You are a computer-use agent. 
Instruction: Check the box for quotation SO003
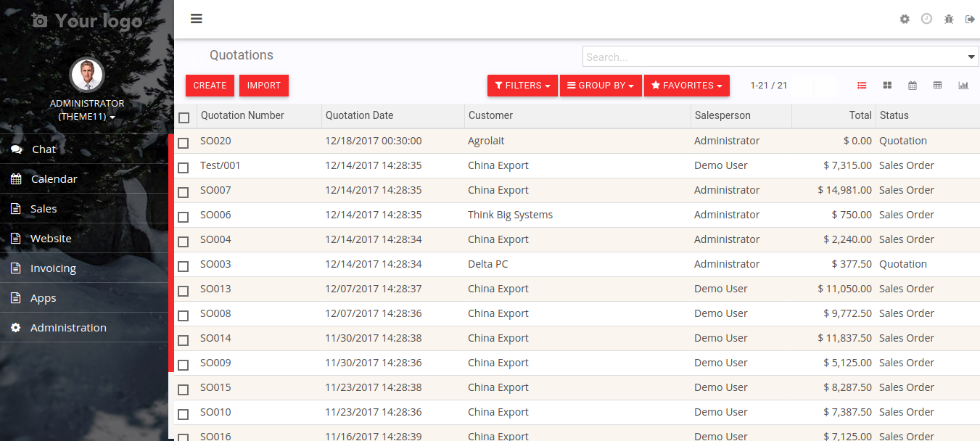click(183, 266)
